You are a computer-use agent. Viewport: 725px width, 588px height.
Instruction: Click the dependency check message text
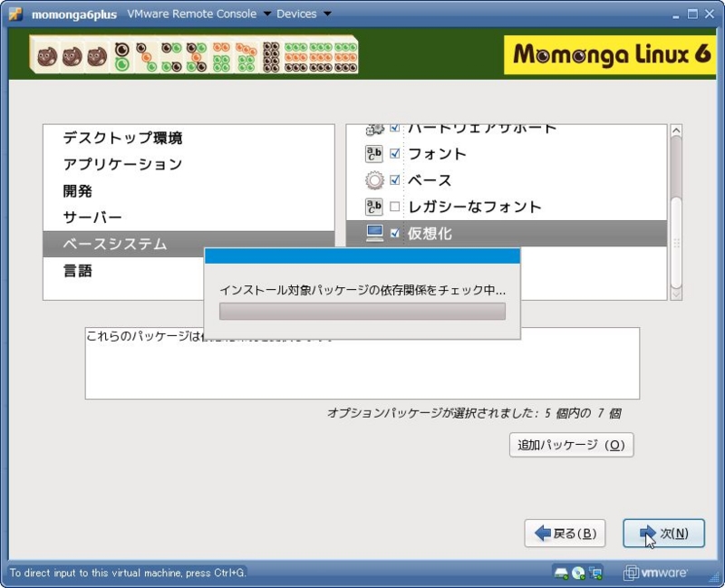pyautogui.click(x=362, y=290)
